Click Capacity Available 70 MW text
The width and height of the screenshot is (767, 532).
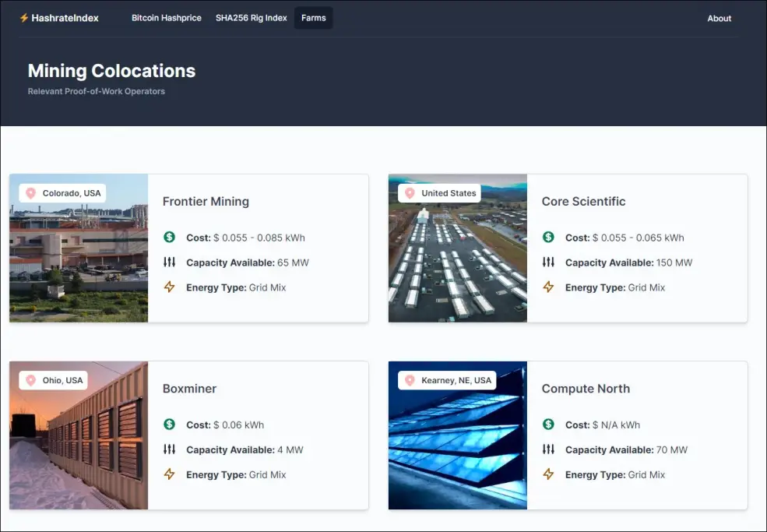(627, 449)
